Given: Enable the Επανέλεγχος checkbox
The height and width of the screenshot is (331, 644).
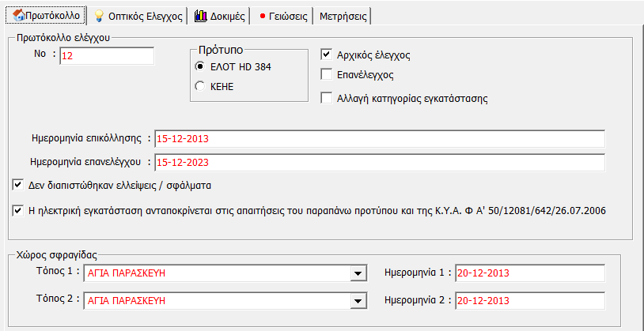Looking at the screenshot, I should [326, 75].
